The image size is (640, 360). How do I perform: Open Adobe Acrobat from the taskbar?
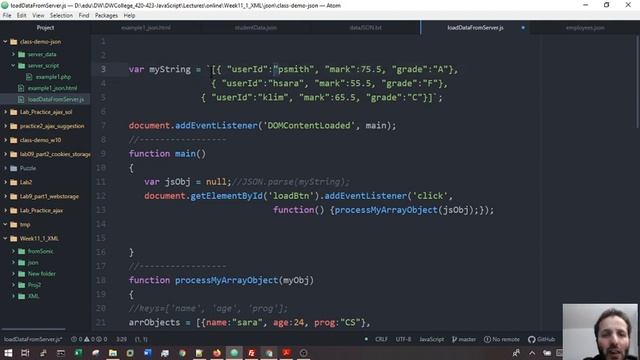pos(287,353)
